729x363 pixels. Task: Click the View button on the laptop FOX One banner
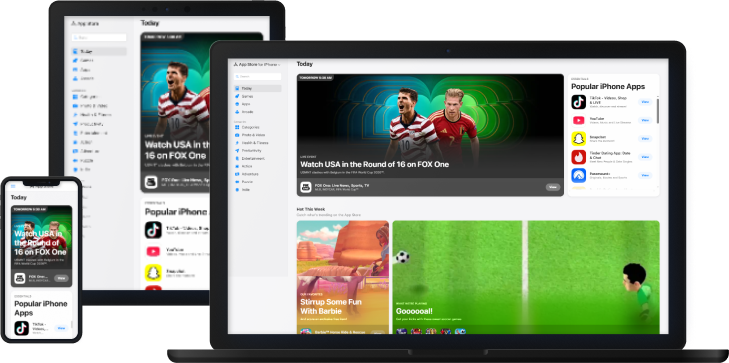pos(553,187)
